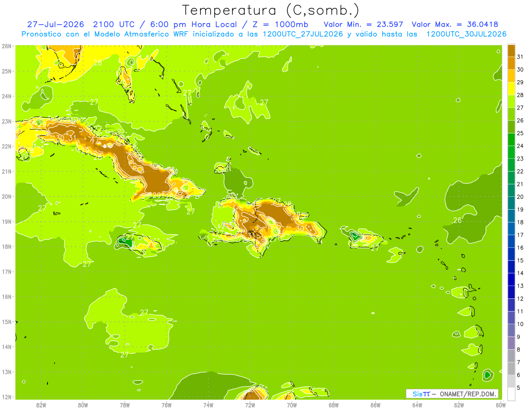Click the 78W longitude axis label

(125, 404)
